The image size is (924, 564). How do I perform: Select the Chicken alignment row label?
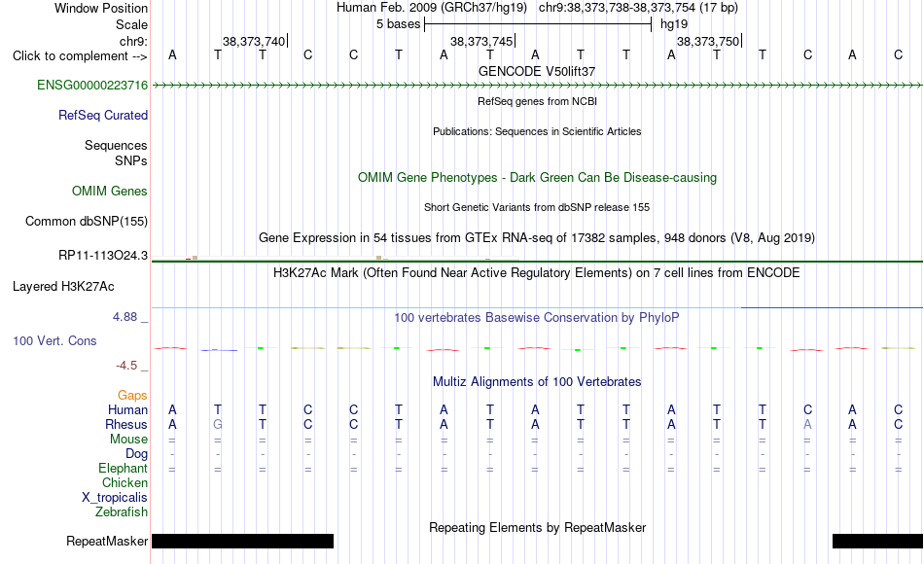[x=124, y=482]
